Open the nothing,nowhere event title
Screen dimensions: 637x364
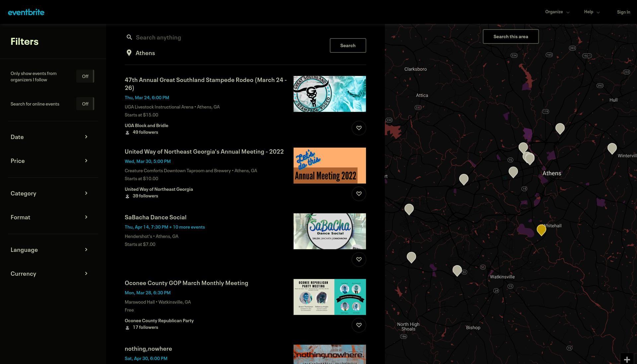click(148, 349)
